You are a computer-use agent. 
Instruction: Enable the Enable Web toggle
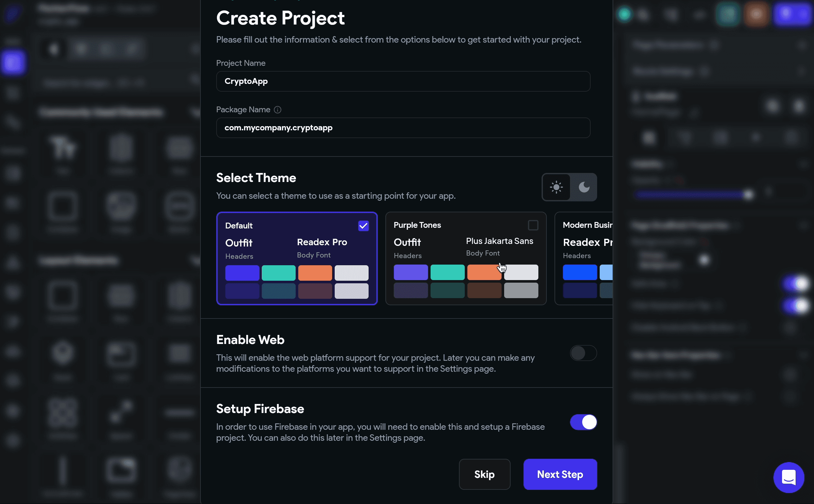pyautogui.click(x=583, y=353)
